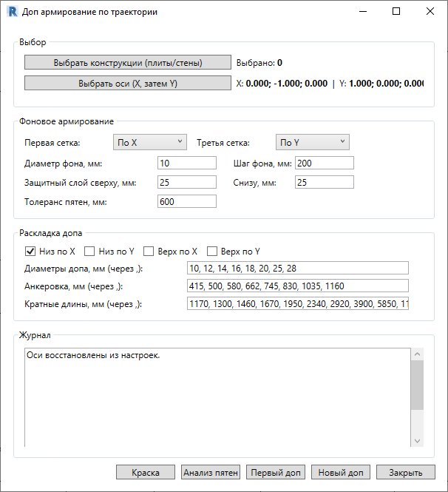The image size is (448, 492).
Task: Click the "Краска" button
Action: [x=146, y=472]
